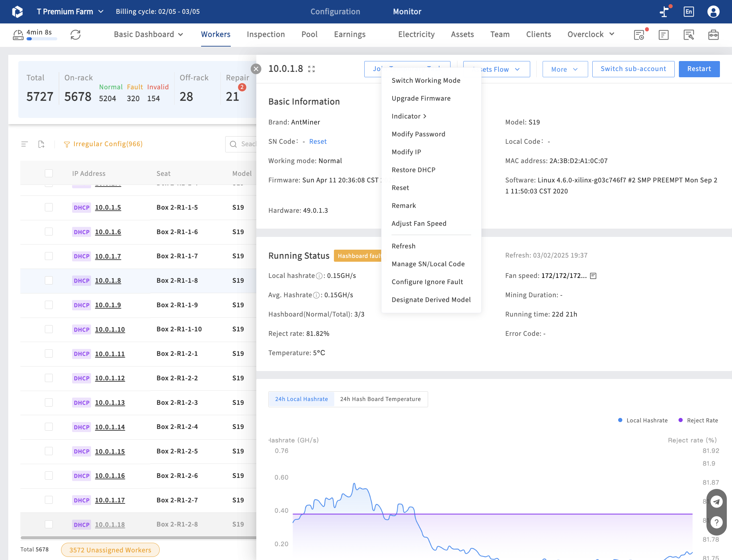Viewport: 732px width, 560px height.
Task: Open the search log icon in toolbar
Action: click(x=689, y=35)
